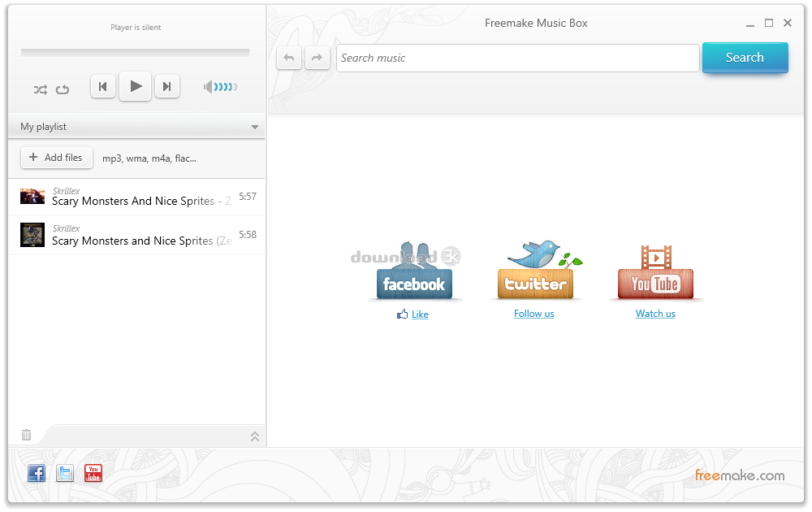Click the large YouTube film logo
This screenshot has width=812, height=512.
tap(655, 272)
